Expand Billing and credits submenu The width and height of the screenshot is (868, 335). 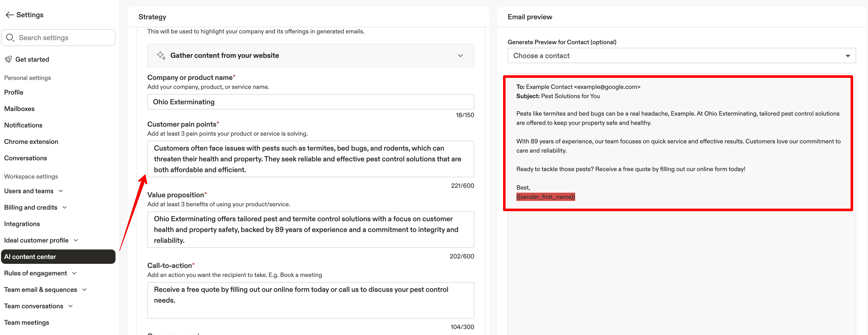[x=65, y=208]
